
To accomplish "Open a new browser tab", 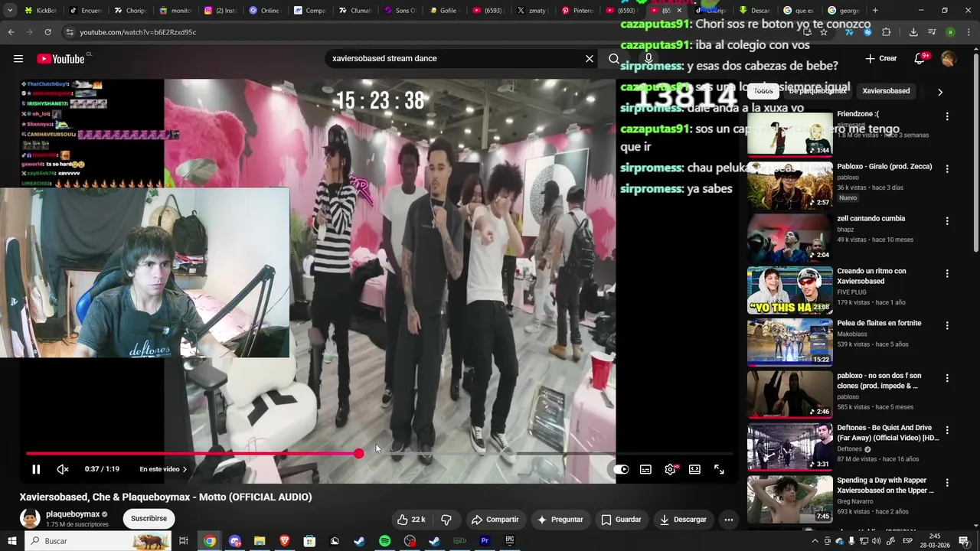I will (x=875, y=11).
